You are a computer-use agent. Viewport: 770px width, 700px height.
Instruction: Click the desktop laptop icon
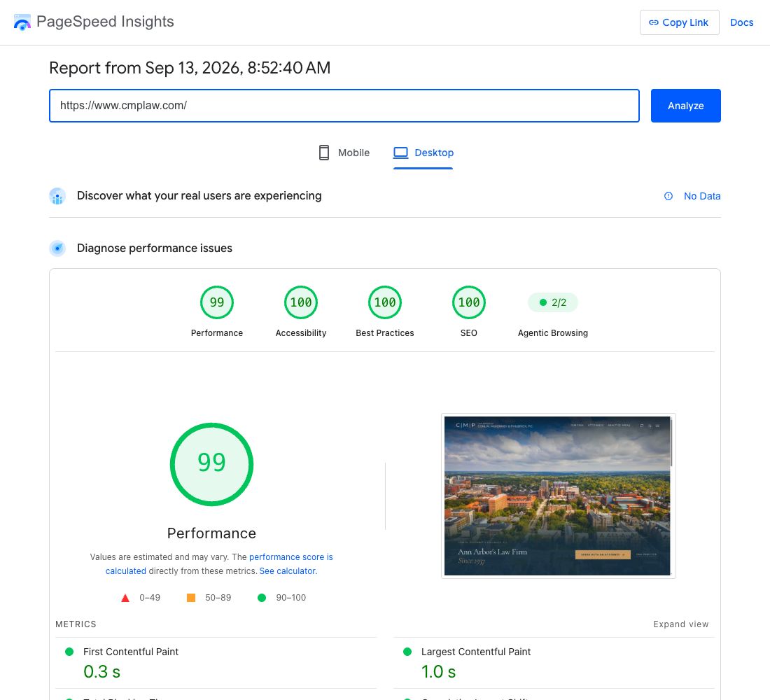point(400,153)
